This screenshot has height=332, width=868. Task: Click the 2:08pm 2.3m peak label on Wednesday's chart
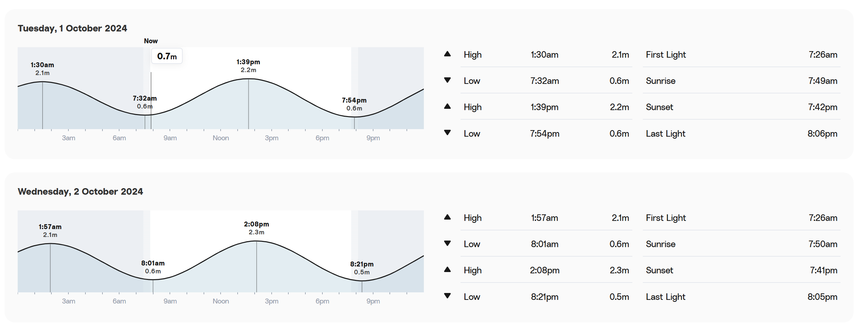click(256, 228)
